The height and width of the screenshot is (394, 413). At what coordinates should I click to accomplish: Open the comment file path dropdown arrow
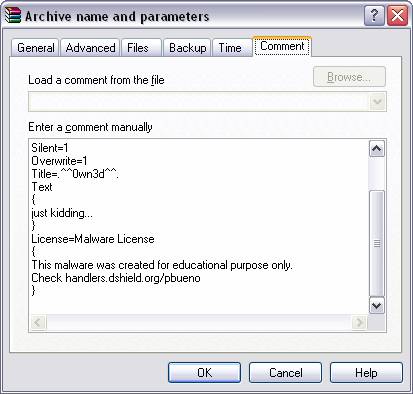coord(377,101)
